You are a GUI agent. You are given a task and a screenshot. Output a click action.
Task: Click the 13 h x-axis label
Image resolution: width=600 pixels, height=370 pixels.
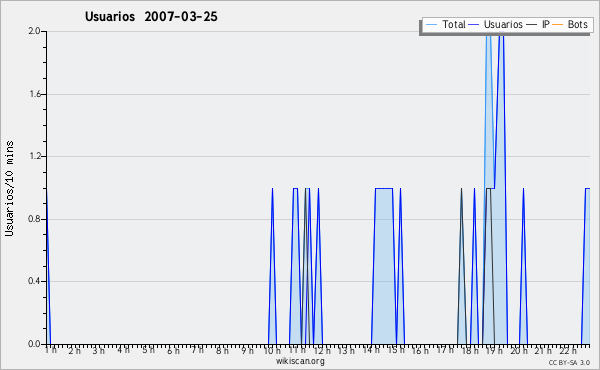(346, 350)
